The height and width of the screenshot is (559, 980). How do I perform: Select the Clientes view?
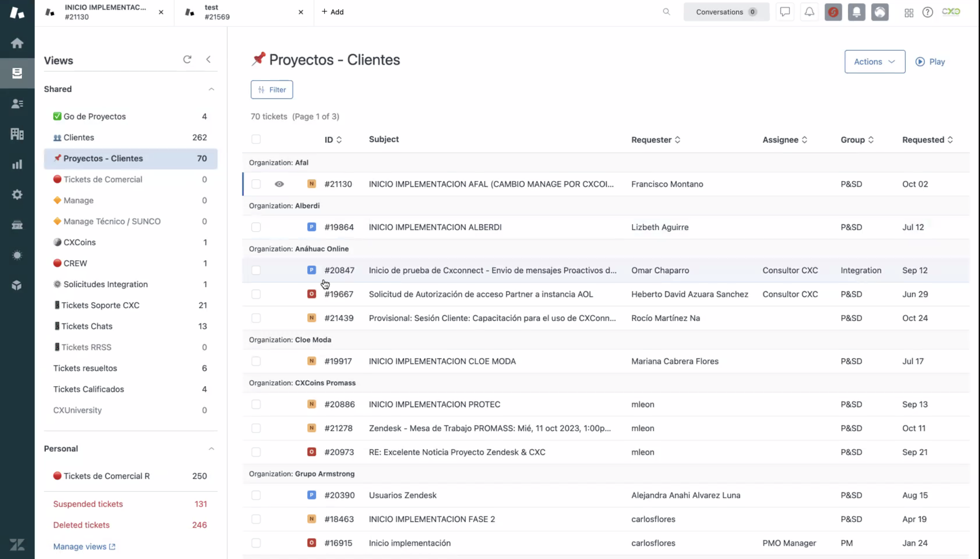pyautogui.click(x=130, y=137)
